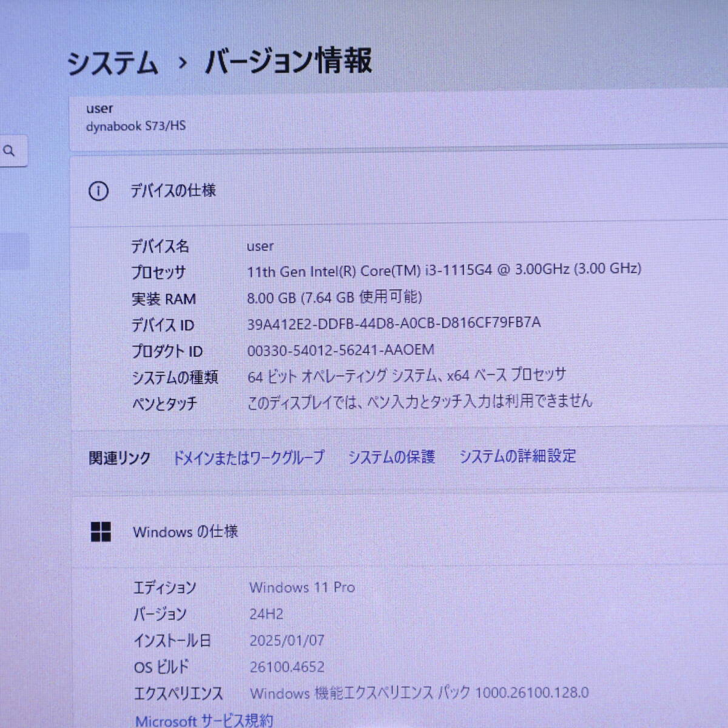Image resolution: width=728 pixels, height=728 pixels.
Task: Select the 24H2 version value
Action: click(266, 614)
